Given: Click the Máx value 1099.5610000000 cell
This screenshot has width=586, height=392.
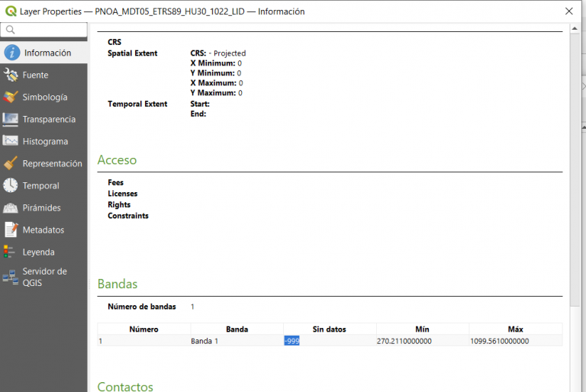Looking at the screenshot, I should point(499,341).
